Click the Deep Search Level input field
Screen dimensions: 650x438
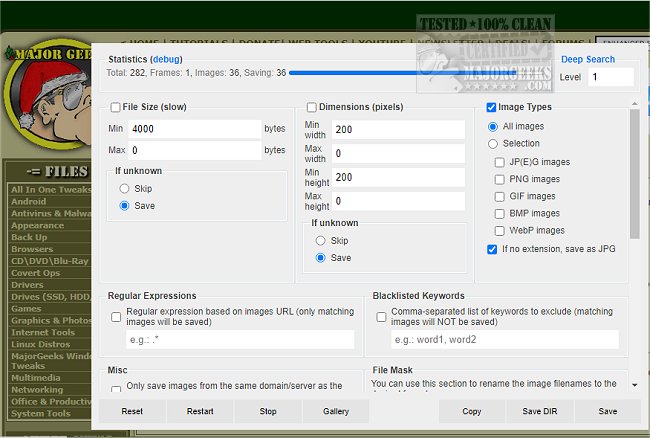(x=610, y=77)
